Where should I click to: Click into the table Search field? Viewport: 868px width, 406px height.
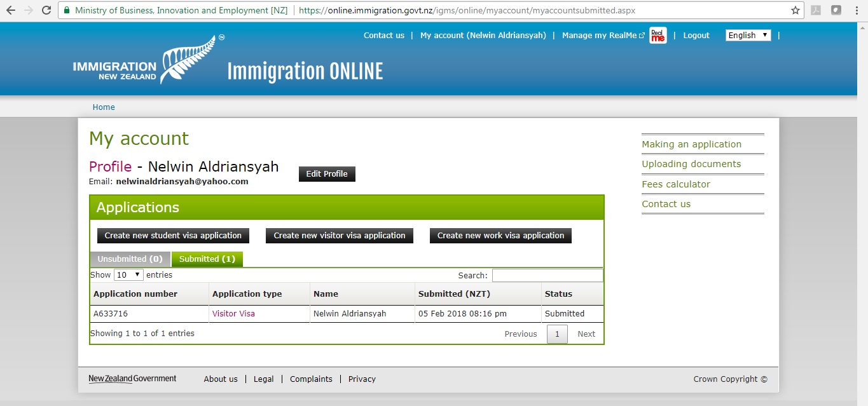[547, 276]
